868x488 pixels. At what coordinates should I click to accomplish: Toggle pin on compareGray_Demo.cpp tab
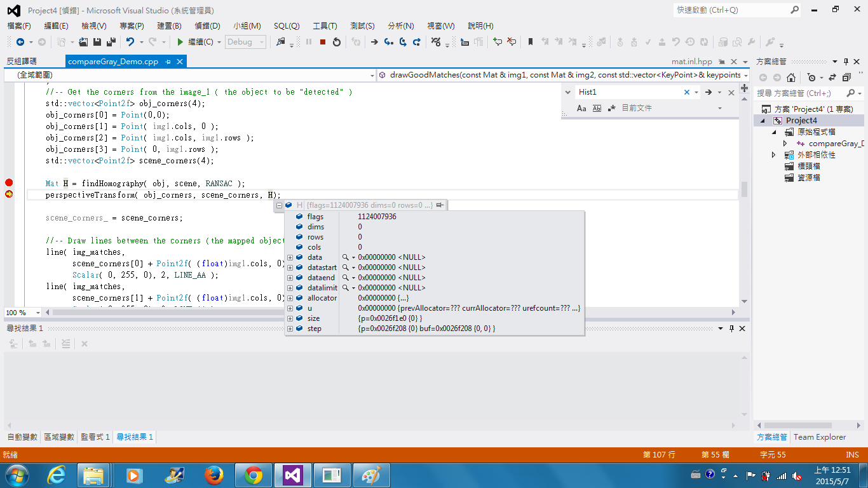[x=168, y=62]
